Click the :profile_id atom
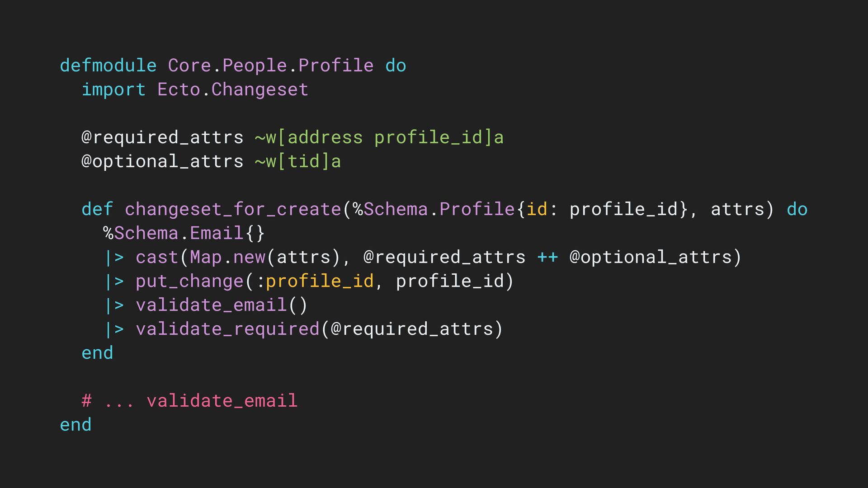The width and height of the screenshot is (868, 488). click(315, 282)
